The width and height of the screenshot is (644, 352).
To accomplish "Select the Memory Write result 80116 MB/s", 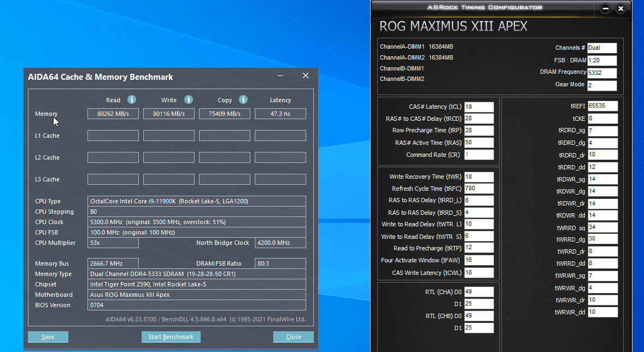I will (x=169, y=114).
